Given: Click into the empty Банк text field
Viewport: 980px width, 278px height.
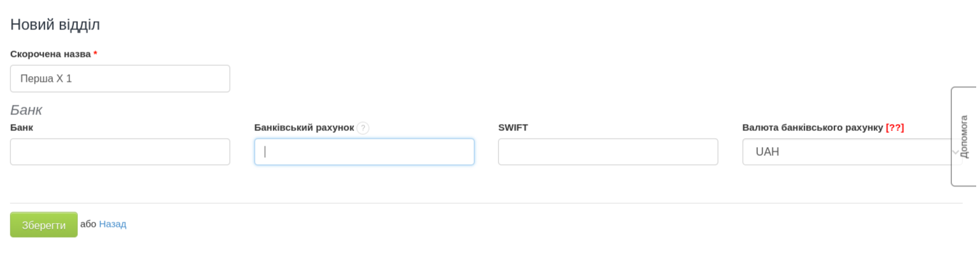Looking at the screenshot, I should click(120, 152).
